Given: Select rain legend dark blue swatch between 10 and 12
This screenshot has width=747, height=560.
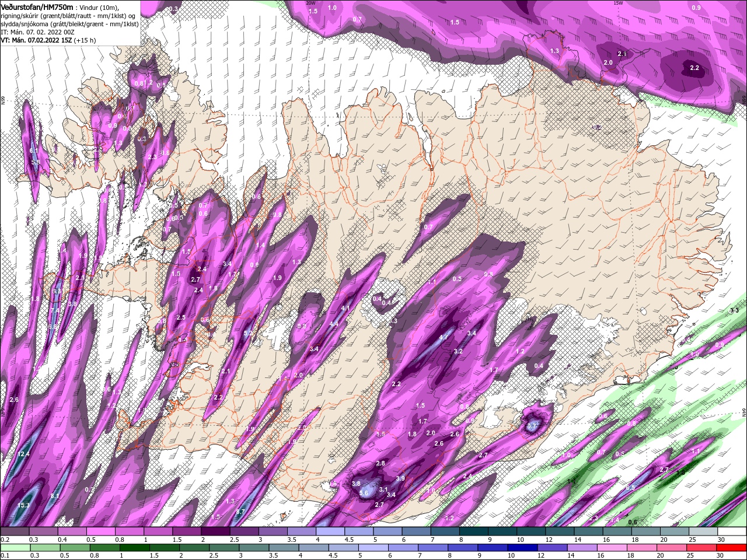Looking at the screenshot, I should pos(523,548).
